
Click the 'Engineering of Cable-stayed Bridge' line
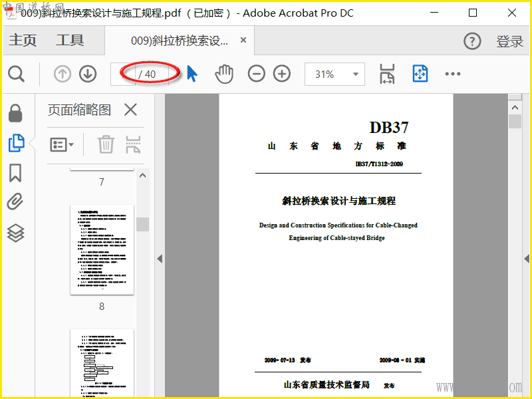(336, 238)
